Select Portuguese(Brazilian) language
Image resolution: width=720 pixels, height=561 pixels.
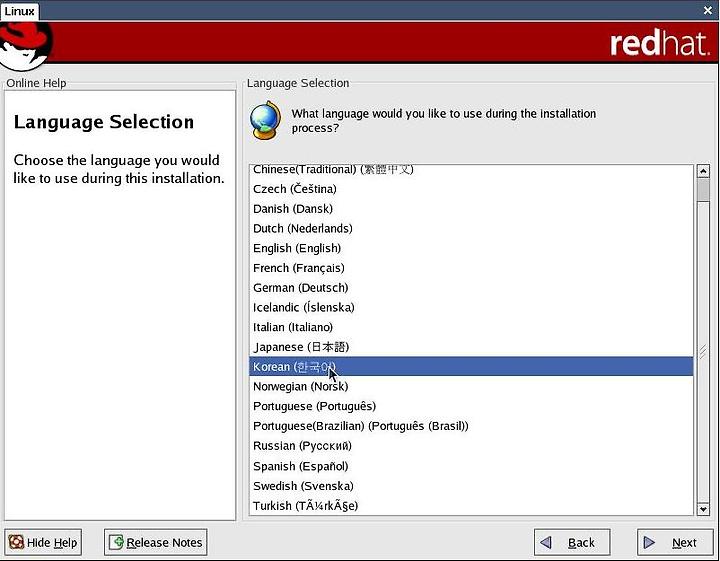pos(471,426)
